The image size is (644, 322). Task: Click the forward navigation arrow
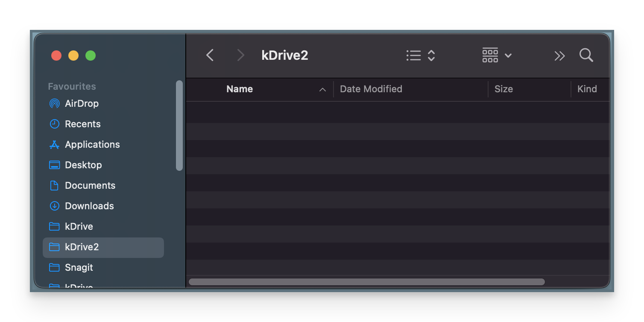(240, 55)
